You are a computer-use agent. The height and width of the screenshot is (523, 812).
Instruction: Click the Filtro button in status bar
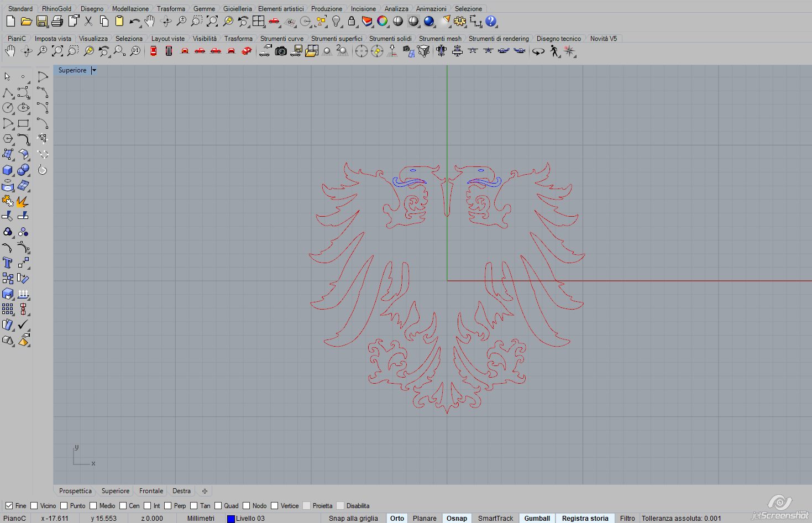(x=627, y=519)
